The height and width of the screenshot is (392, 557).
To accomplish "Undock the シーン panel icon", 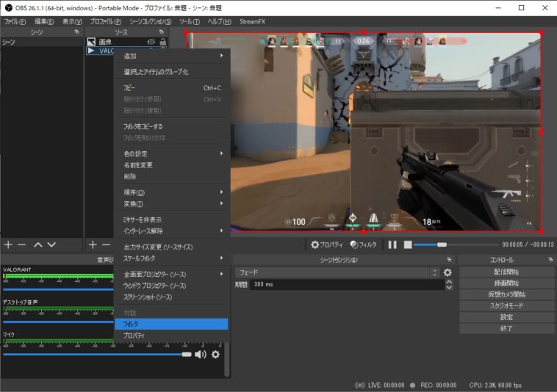I will 76,32.
